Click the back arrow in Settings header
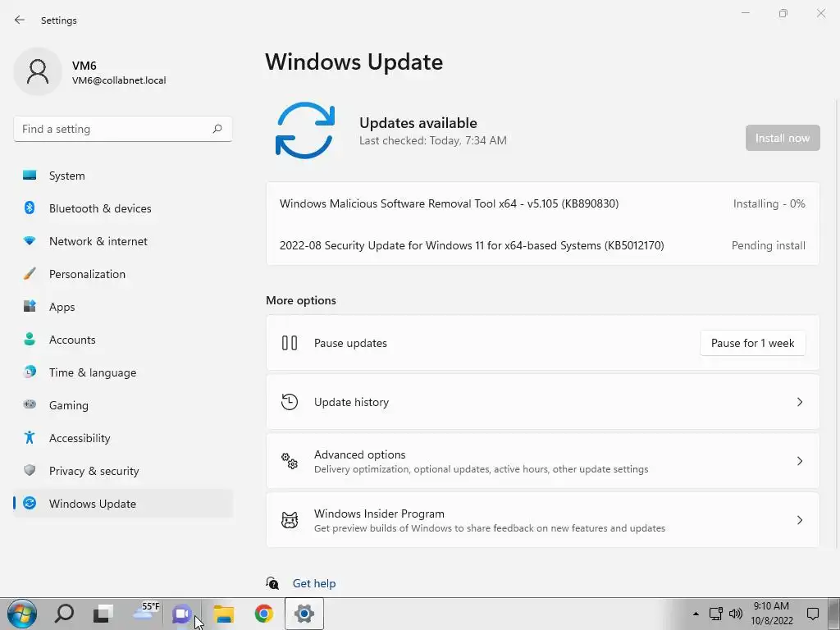Image resolution: width=840 pixels, height=630 pixels. point(20,20)
